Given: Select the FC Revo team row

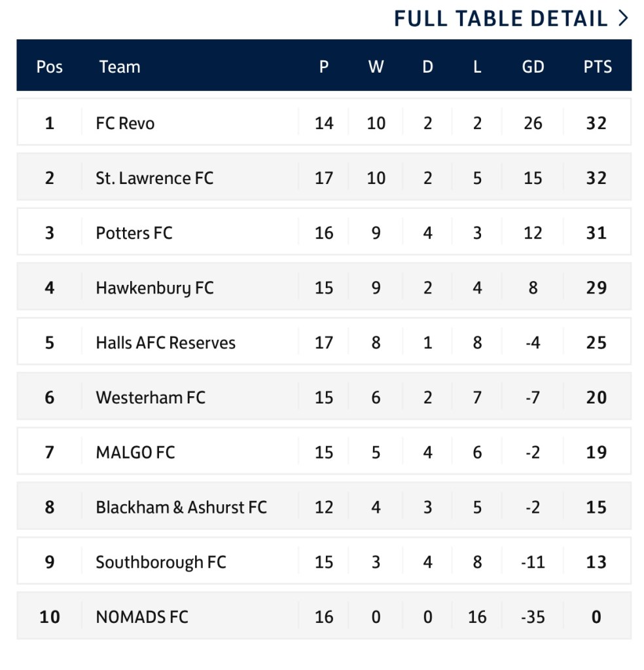Looking at the screenshot, I should [x=125, y=123].
